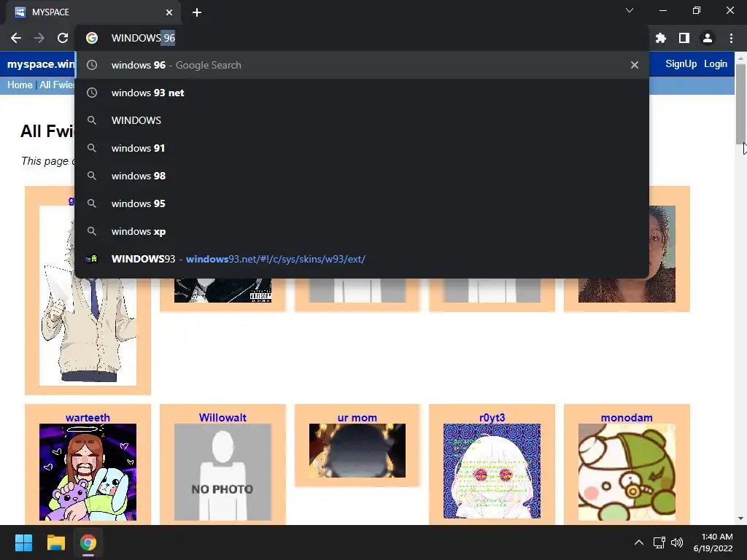Open the Chrome three-dot menu
747x560 pixels.
(731, 38)
